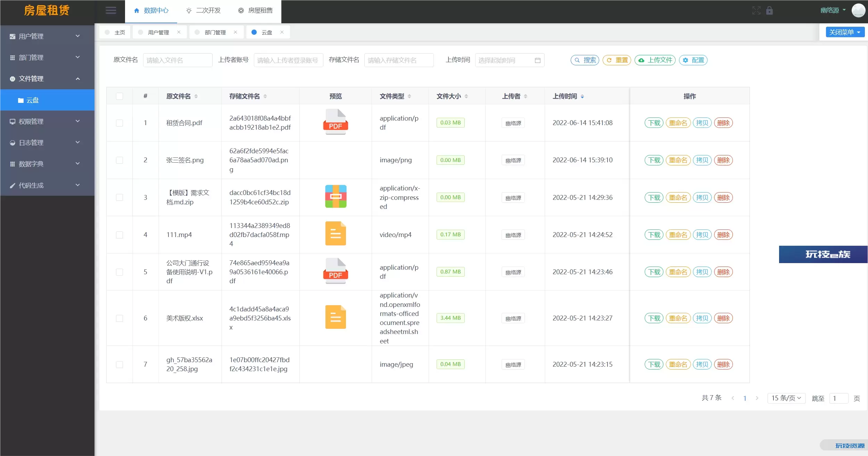Check the row 2 checkbox for 张三签名.png
Image resolution: width=868 pixels, height=456 pixels.
tap(119, 160)
